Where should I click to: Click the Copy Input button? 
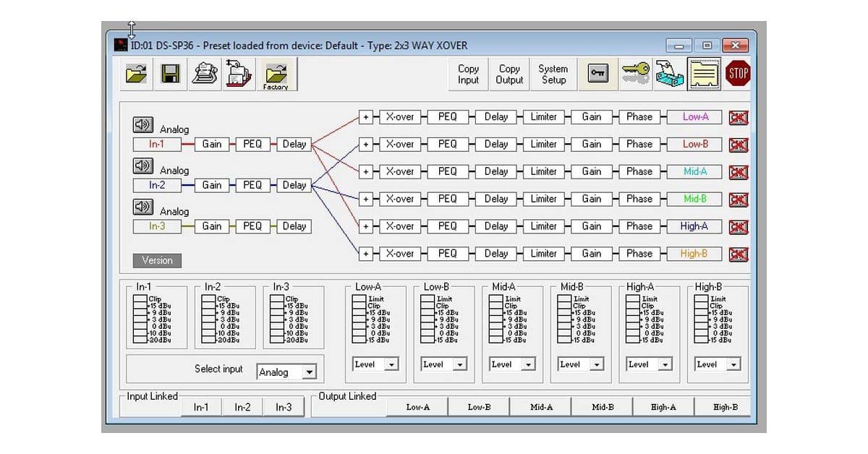click(468, 74)
